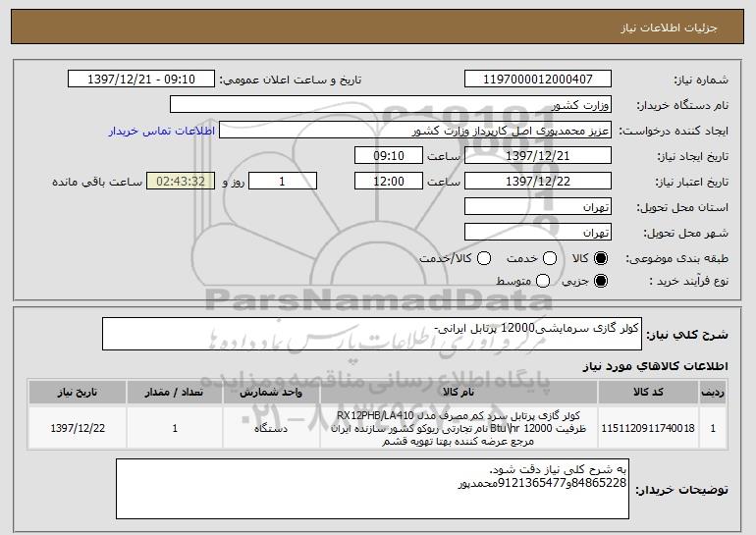Click the unit cell دستگاه
Screen dimensions: 756x535
coord(271,428)
